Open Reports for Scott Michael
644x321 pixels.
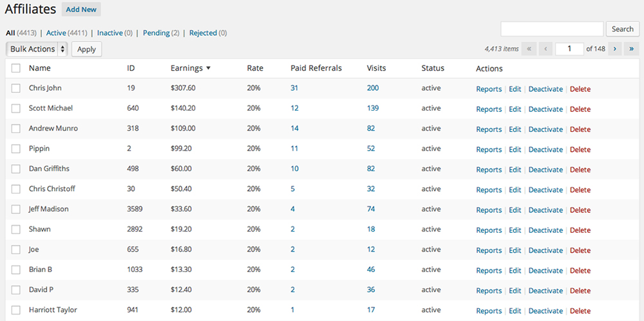(489, 109)
